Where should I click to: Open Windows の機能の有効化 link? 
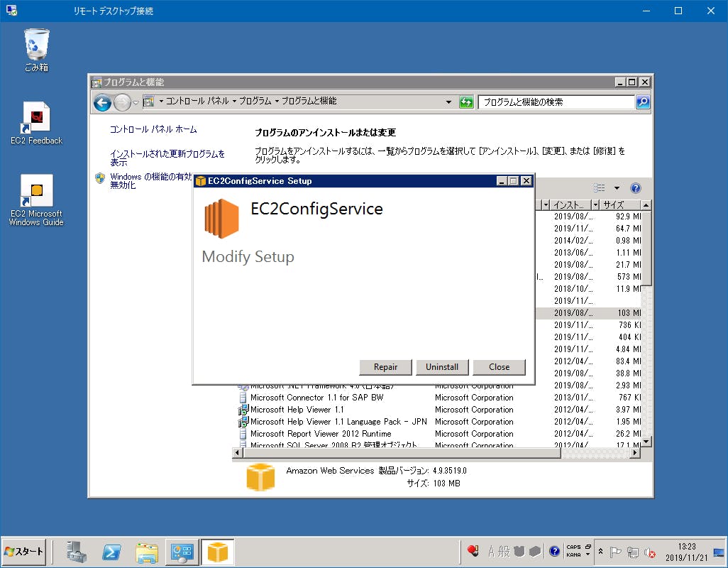pyautogui.click(x=151, y=180)
